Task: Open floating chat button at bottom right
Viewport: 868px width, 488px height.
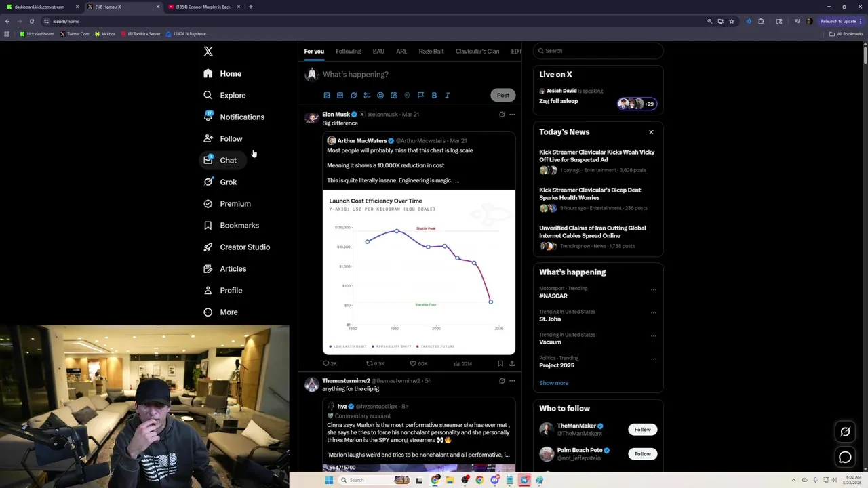Action: coord(845,457)
